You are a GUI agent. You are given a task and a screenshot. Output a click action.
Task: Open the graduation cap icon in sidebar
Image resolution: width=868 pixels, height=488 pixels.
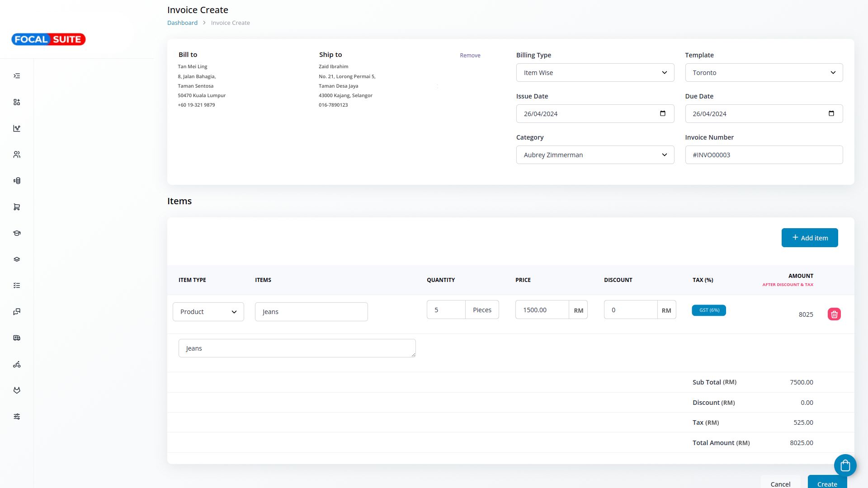(x=17, y=233)
